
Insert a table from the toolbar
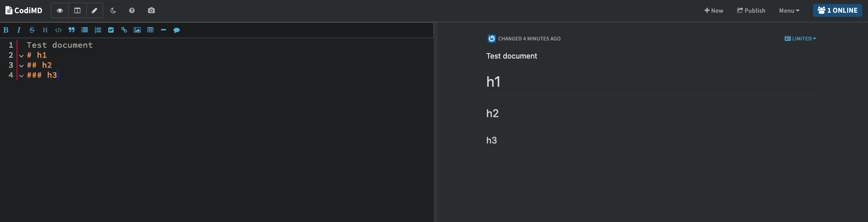click(150, 30)
